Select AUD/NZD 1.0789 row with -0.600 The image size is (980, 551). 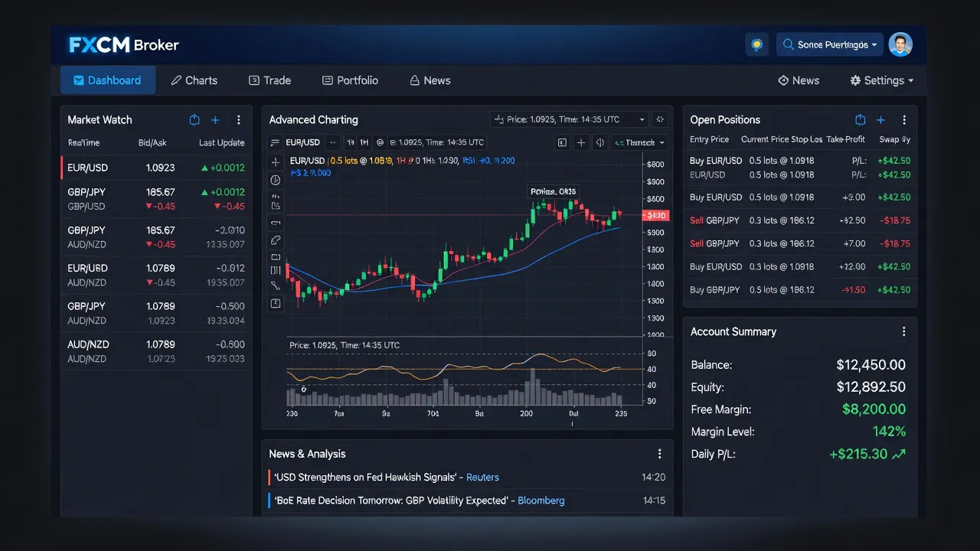(x=156, y=351)
